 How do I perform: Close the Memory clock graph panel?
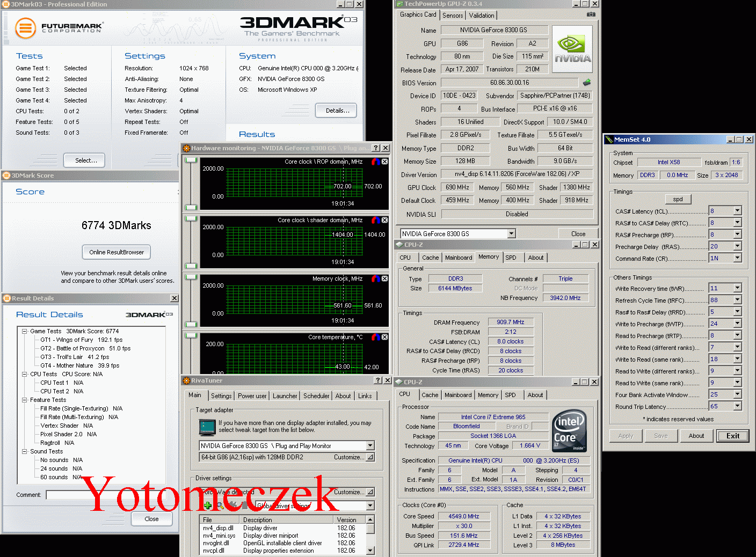(384, 278)
